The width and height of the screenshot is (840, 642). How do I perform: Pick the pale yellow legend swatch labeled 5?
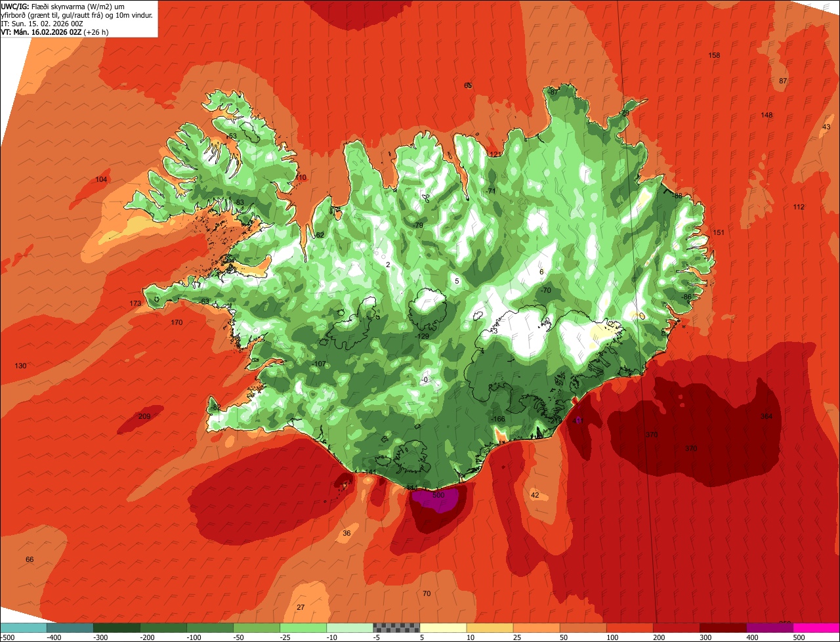click(x=442, y=627)
